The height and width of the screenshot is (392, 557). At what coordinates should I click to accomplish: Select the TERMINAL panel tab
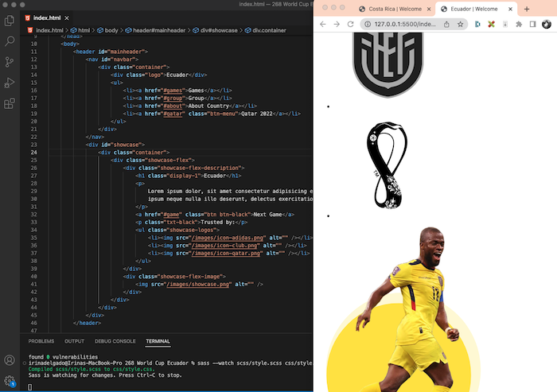pyautogui.click(x=158, y=341)
